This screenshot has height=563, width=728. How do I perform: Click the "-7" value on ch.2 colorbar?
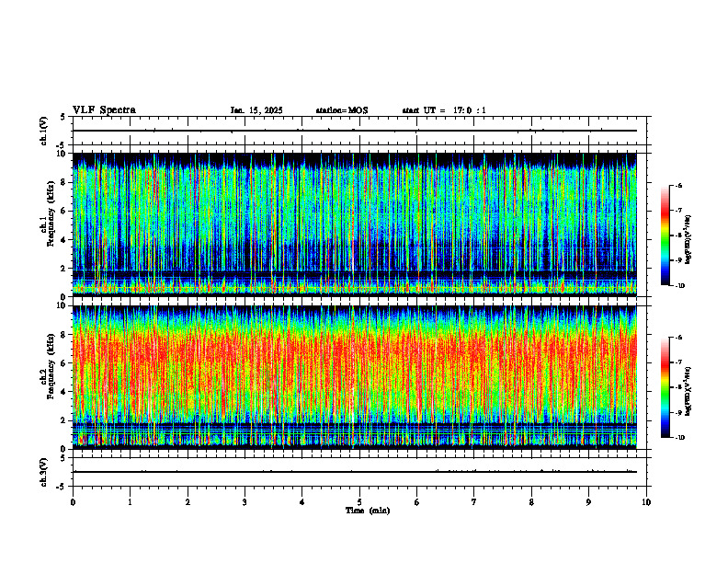tap(678, 362)
